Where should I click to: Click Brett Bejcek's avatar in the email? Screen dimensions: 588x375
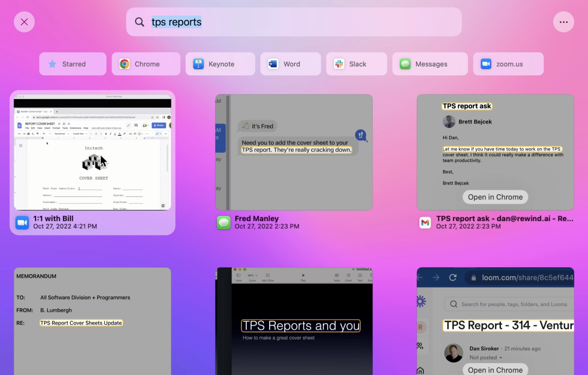pyautogui.click(x=449, y=122)
